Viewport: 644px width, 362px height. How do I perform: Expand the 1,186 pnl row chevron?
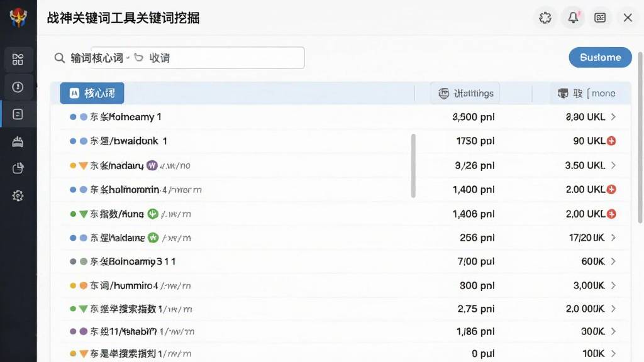point(613,331)
